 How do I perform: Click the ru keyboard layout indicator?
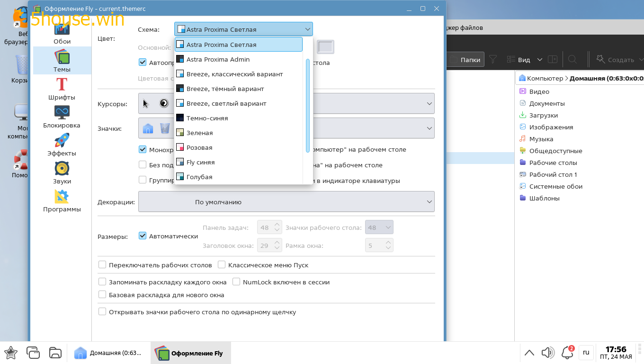(586, 352)
